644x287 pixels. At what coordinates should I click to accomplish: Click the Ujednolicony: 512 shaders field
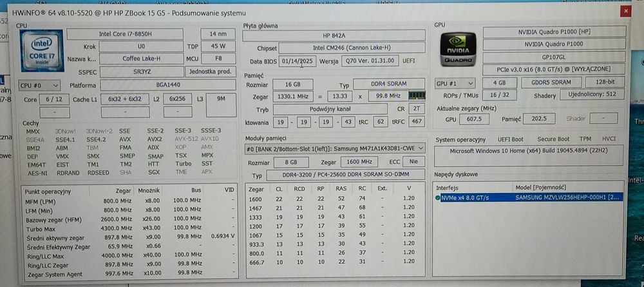point(592,95)
